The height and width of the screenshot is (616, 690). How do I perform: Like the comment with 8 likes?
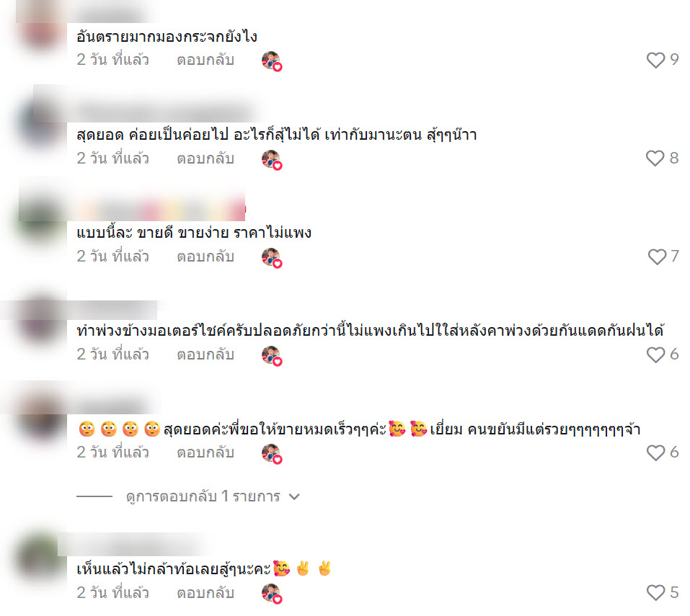coord(655,159)
